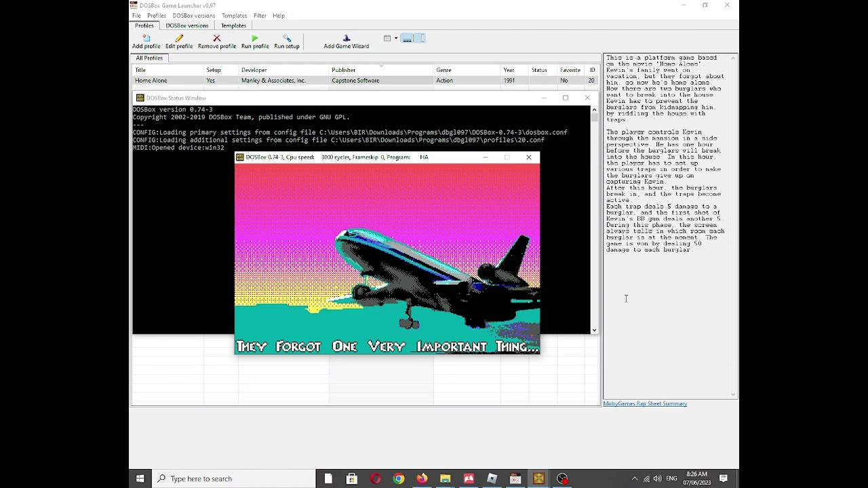Open the MobyGames Rap Sheet Summary link
This screenshot has height=488, width=868.
point(645,404)
